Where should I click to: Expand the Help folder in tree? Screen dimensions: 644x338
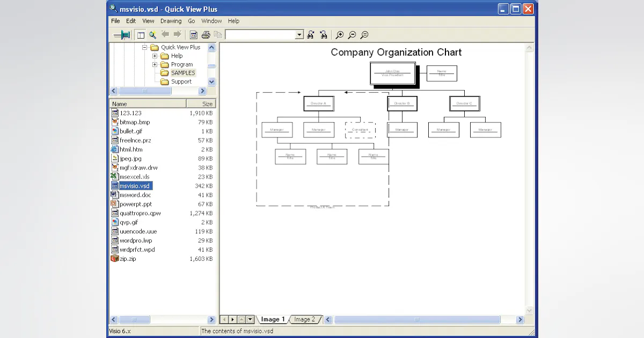point(155,56)
